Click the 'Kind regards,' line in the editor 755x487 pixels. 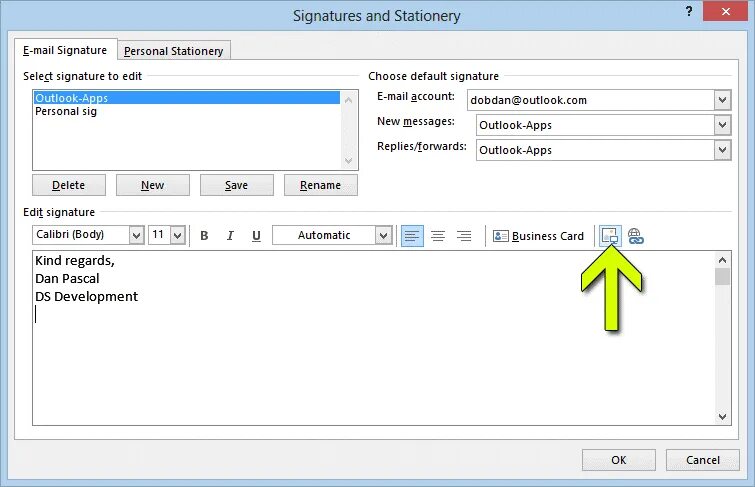pos(75,261)
